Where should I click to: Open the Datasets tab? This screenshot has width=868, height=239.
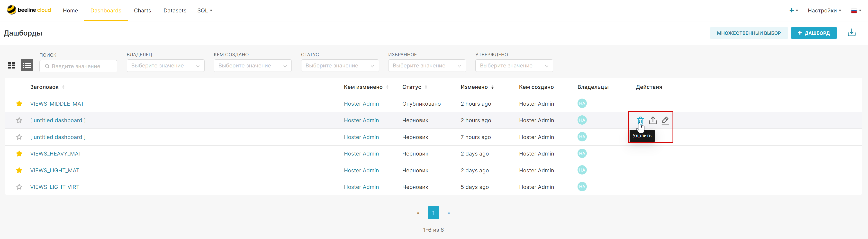pos(175,10)
